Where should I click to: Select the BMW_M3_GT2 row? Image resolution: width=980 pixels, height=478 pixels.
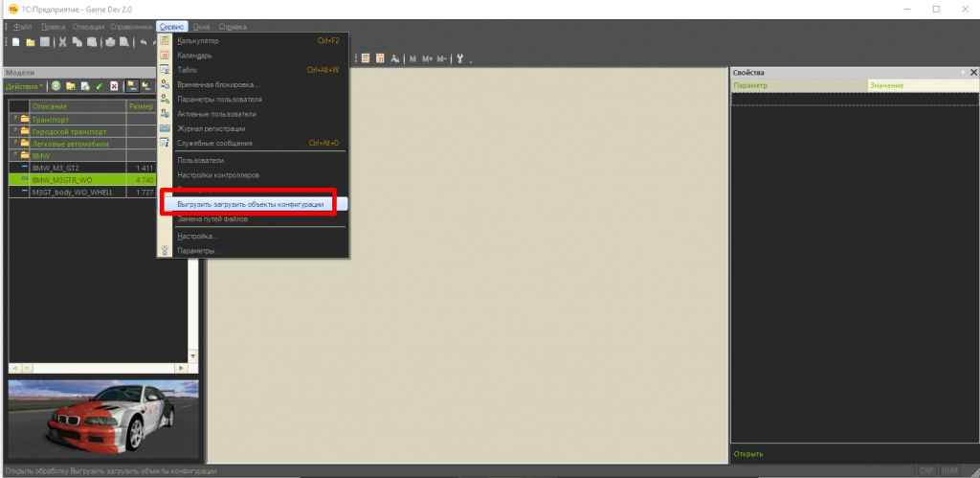[x=81, y=168]
